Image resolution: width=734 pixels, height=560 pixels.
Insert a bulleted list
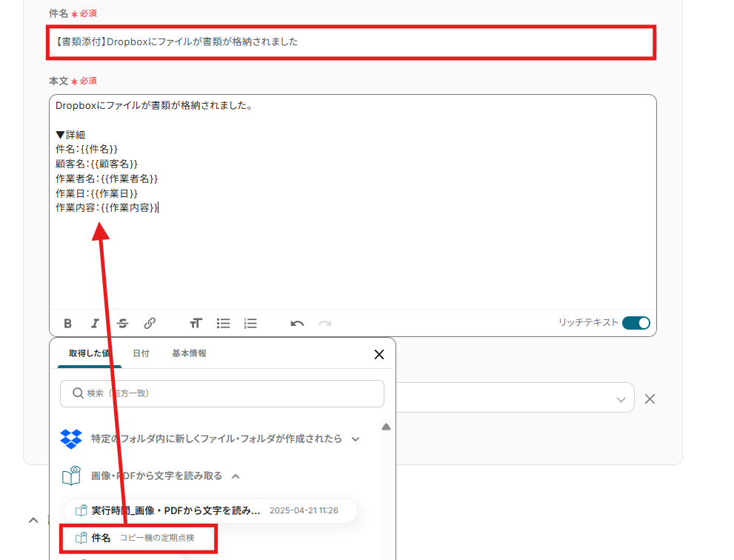tap(223, 323)
